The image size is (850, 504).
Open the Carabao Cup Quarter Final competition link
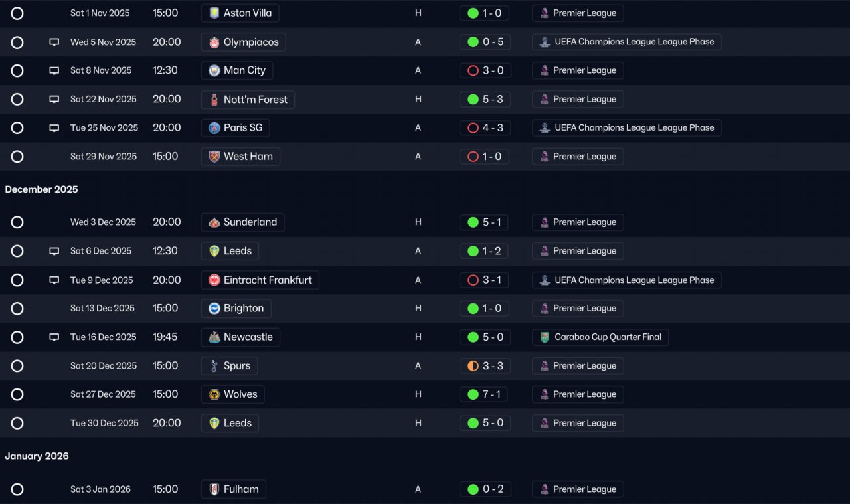600,337
